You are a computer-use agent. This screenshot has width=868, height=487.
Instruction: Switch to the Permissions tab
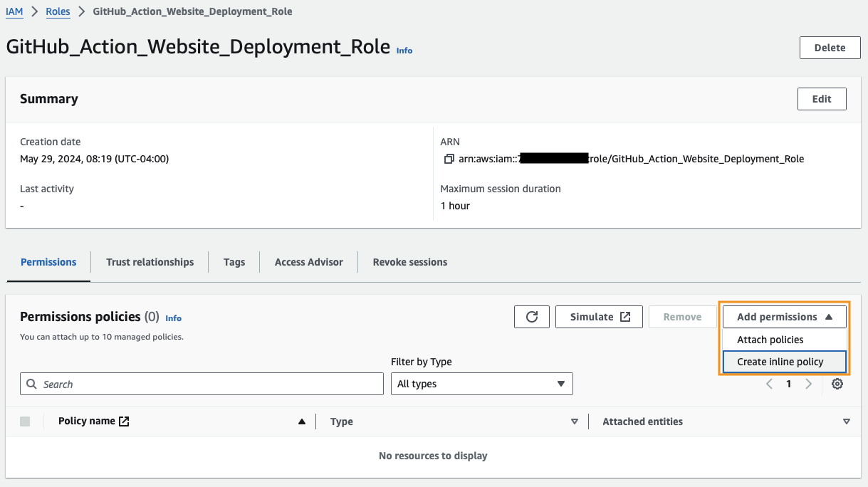(x=48, y=262)
